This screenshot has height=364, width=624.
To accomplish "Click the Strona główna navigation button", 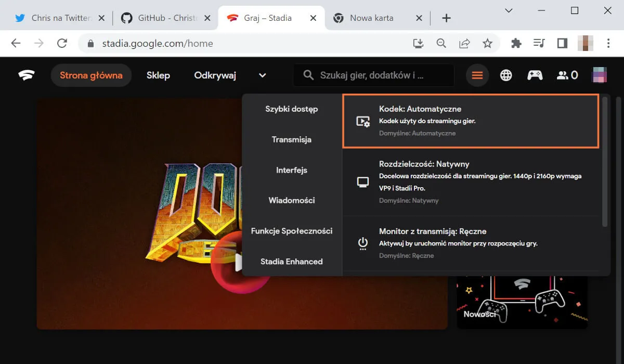I will pos(91,75).
